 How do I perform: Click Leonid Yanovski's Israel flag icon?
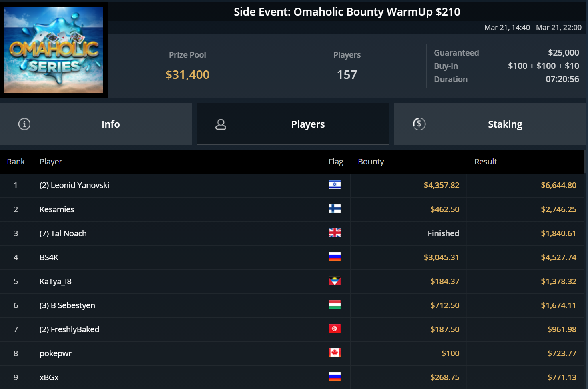(335, 184)
